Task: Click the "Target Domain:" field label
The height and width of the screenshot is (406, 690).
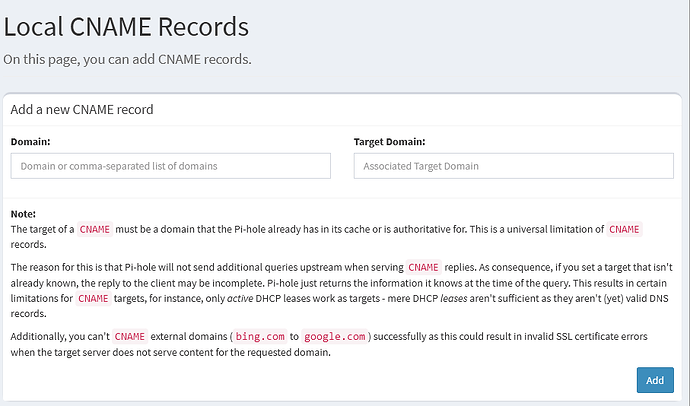Action: (x=389, y=142)
